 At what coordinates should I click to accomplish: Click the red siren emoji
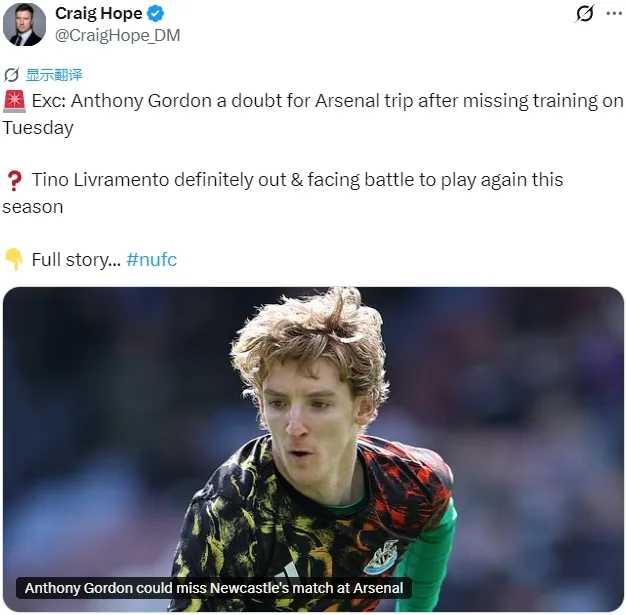click(13, 101)
